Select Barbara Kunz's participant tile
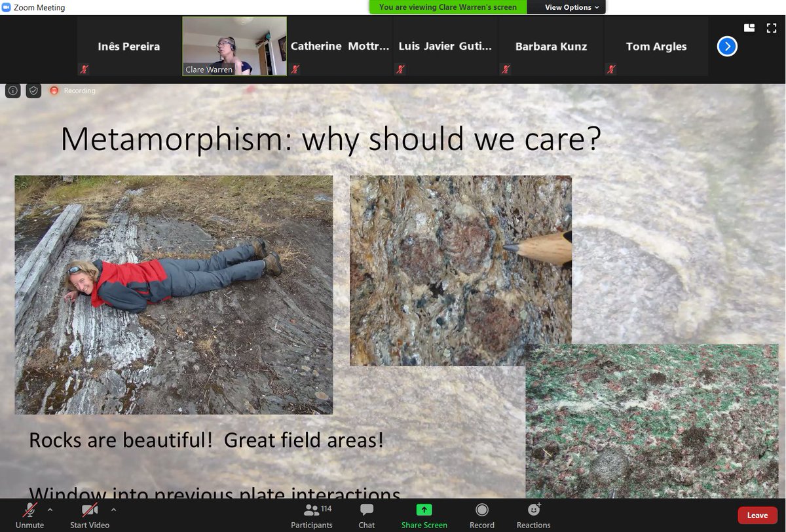Image resolution: width=786 pixels, height=532 pixels. point(551,47)
